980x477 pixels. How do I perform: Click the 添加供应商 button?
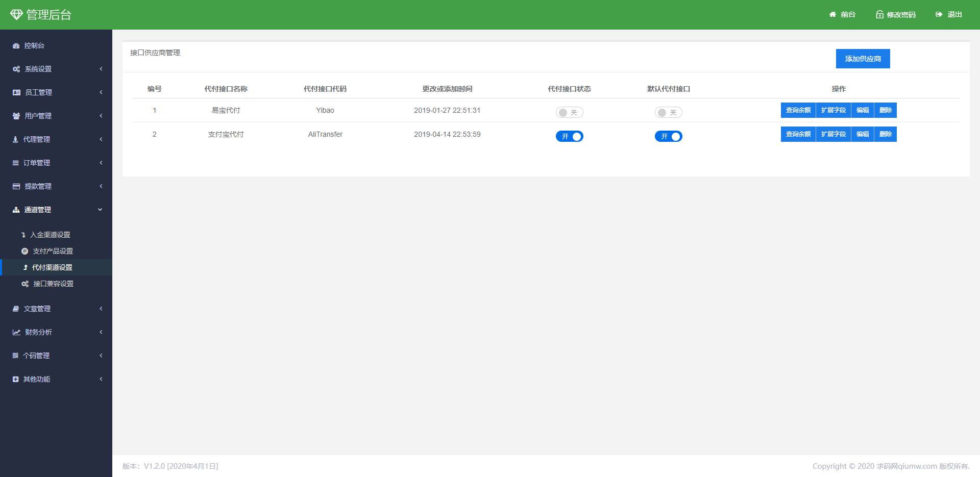863,59
